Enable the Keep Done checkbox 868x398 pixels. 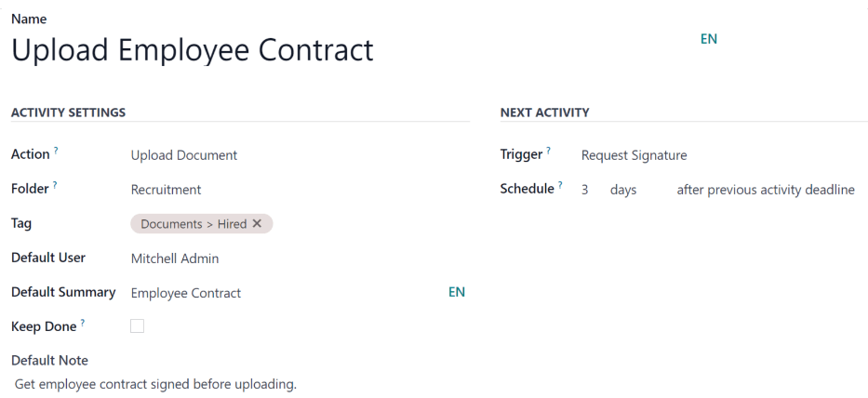138,326
